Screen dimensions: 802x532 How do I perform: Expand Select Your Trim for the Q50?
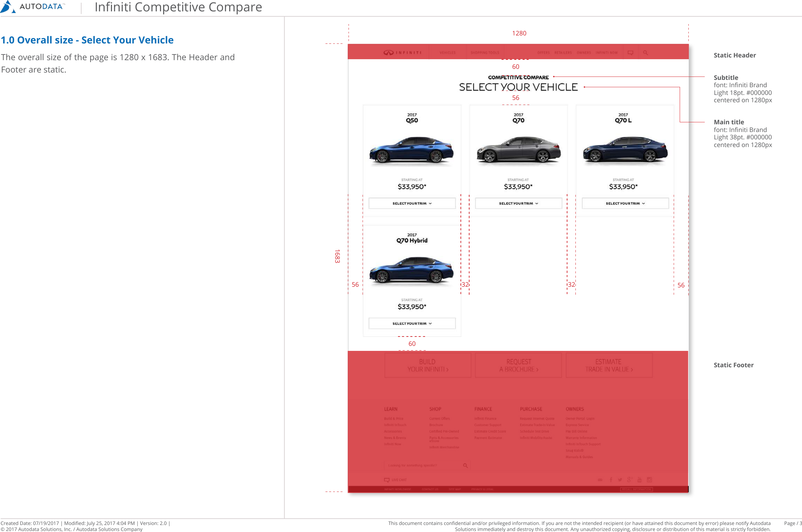click(x=411, y=203)
